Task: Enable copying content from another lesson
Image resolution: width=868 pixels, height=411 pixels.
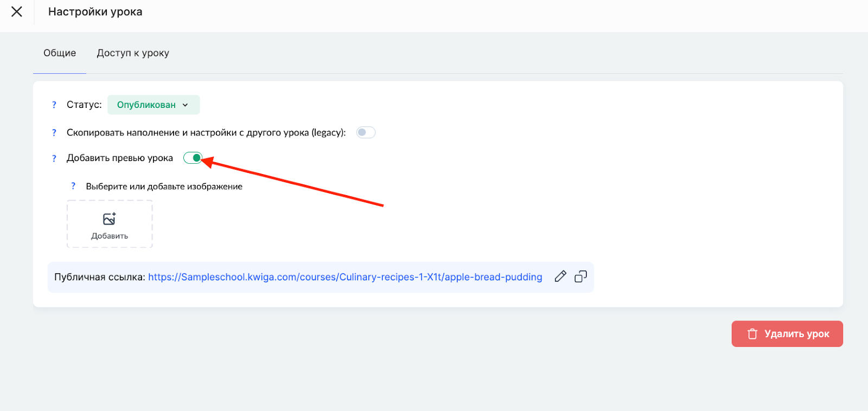Action: click(366, 132)
